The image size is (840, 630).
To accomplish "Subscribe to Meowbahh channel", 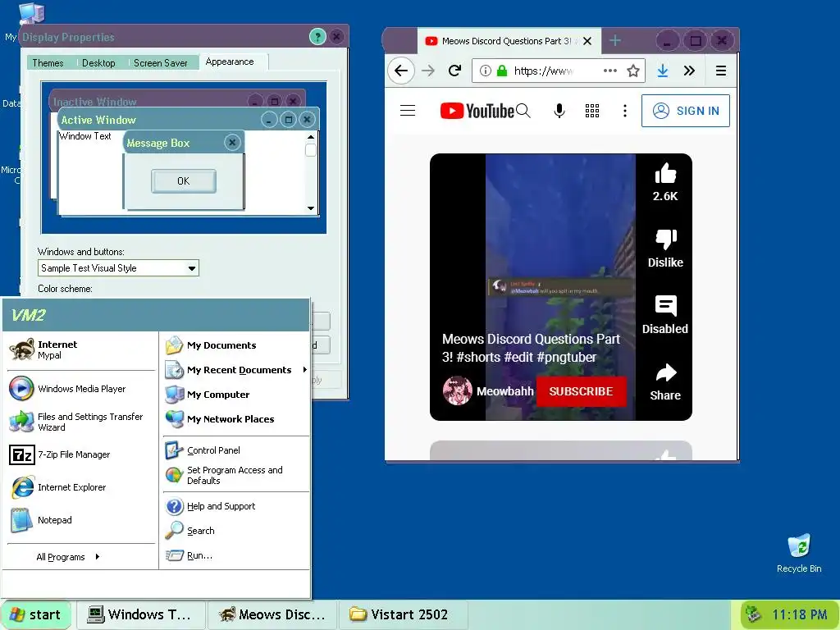I will (x=582, y=391).
